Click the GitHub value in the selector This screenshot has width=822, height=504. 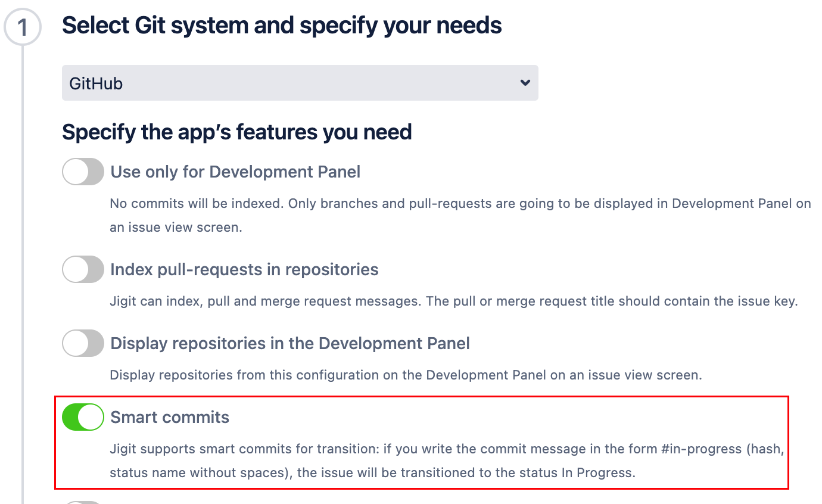coord(96,83)
